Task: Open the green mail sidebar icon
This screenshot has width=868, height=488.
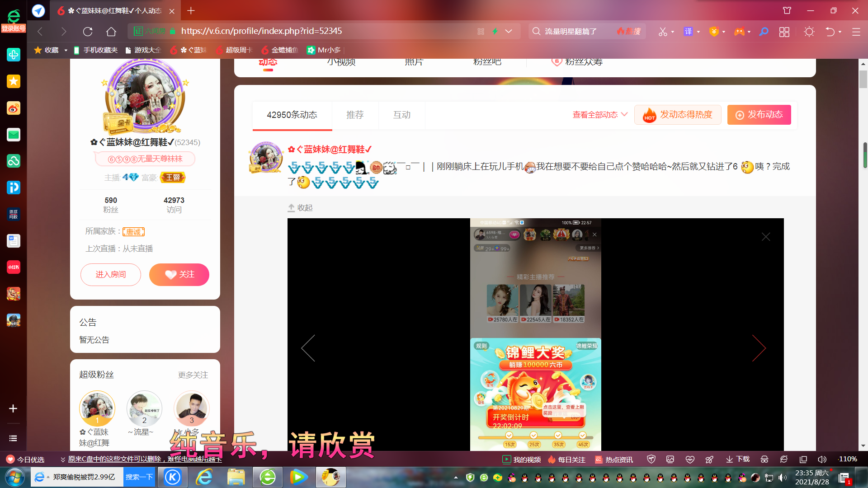Action: [14, 135]
